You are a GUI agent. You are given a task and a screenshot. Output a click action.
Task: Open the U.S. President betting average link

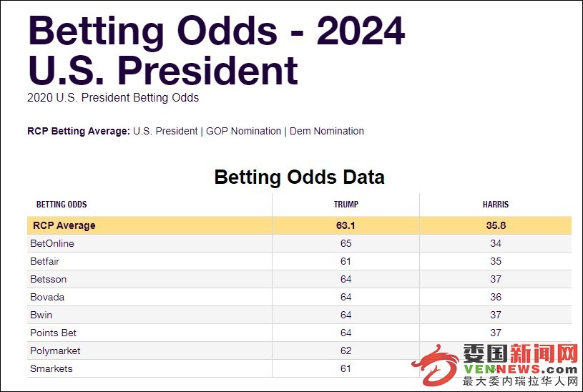(165, 132)
